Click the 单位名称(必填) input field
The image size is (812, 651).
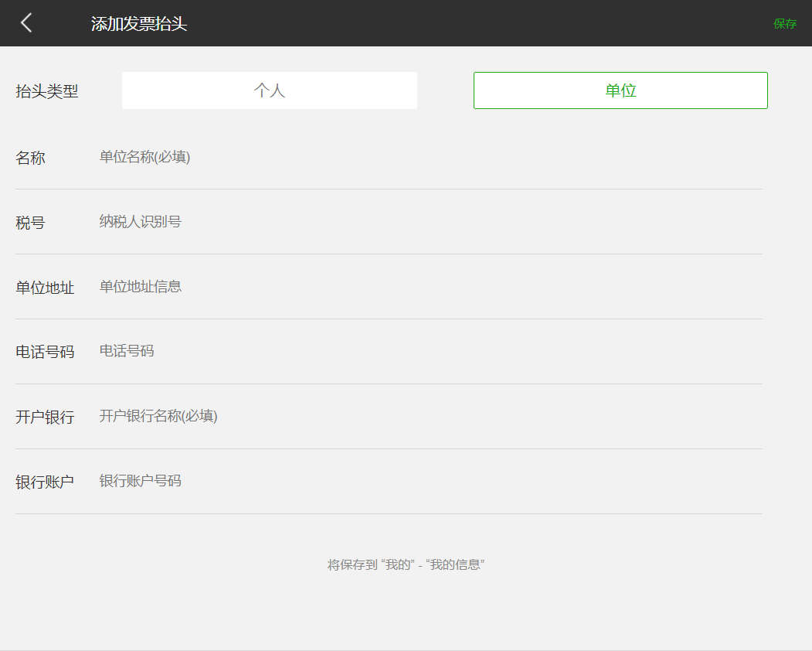[425, 158]
